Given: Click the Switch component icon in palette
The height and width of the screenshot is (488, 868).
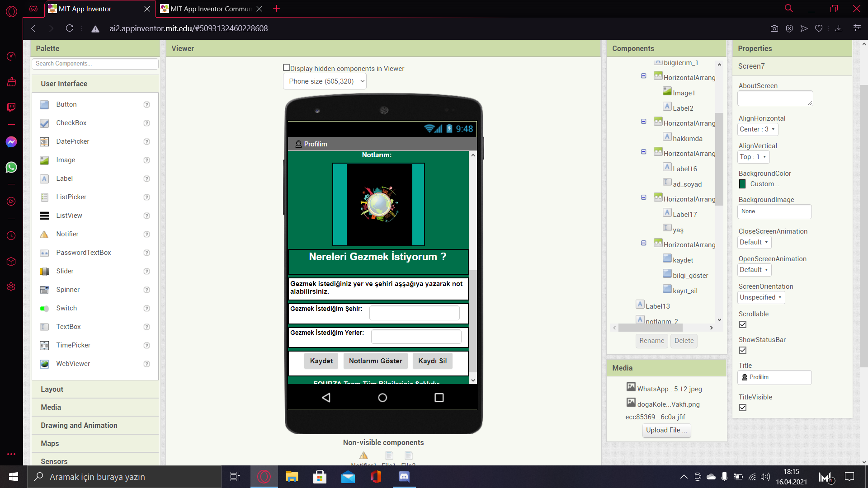Looking at the screenshot, I should click(44, 308).
